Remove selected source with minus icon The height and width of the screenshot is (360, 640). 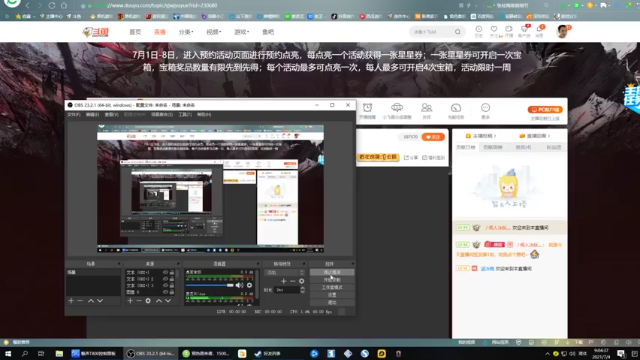[139, 301]
